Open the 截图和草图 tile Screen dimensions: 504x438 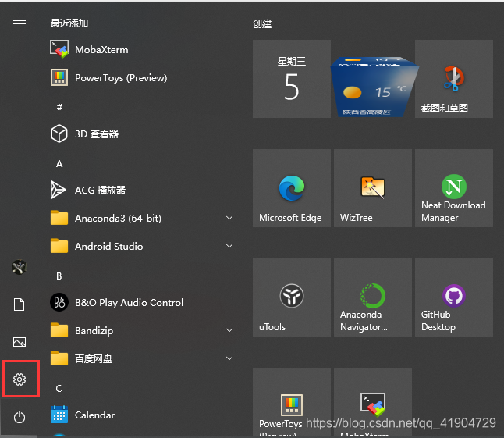click(454, 79)
